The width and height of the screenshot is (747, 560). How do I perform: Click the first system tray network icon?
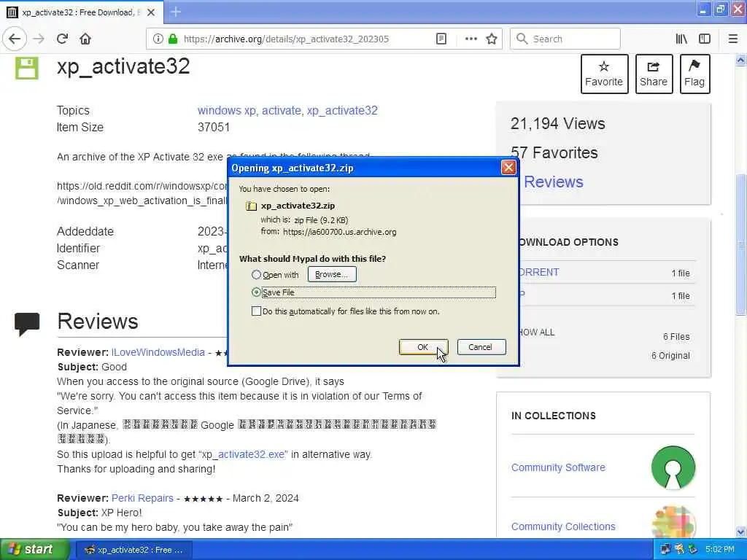pyautogui.click(x=665, y=550)
